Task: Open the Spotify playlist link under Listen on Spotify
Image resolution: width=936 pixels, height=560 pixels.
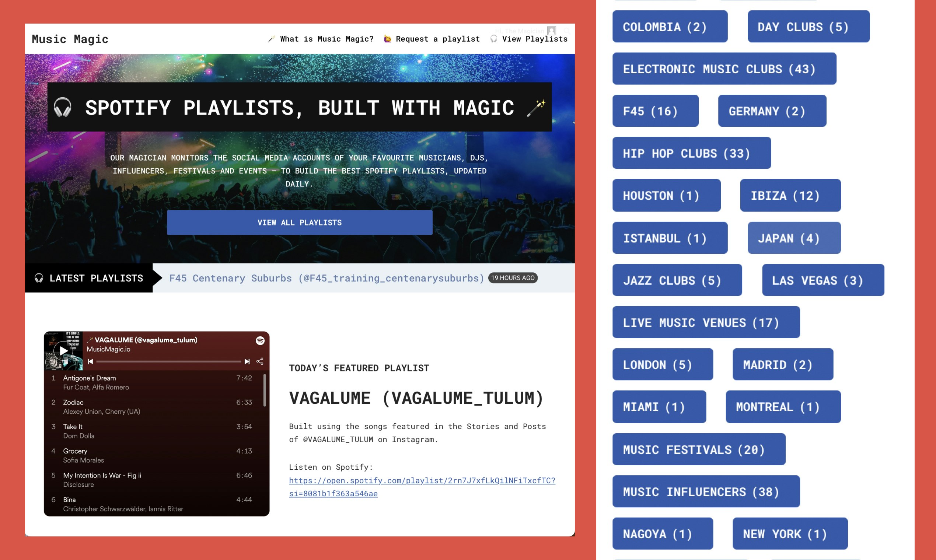Action: click(422, 481)
